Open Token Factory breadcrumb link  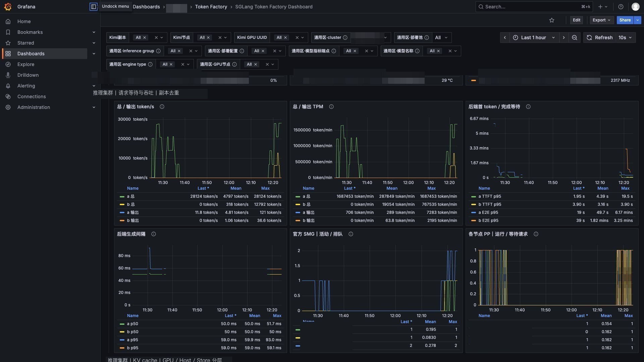pyautogui.click(x=211, y=7)
